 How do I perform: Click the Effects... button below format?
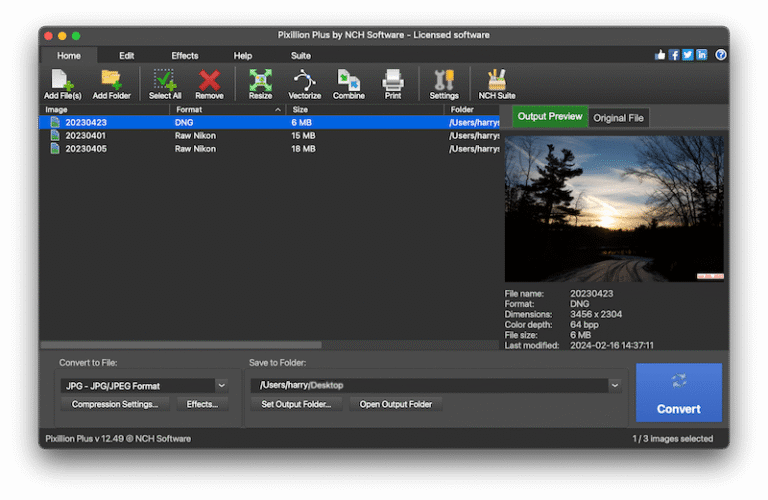point(202,405)
